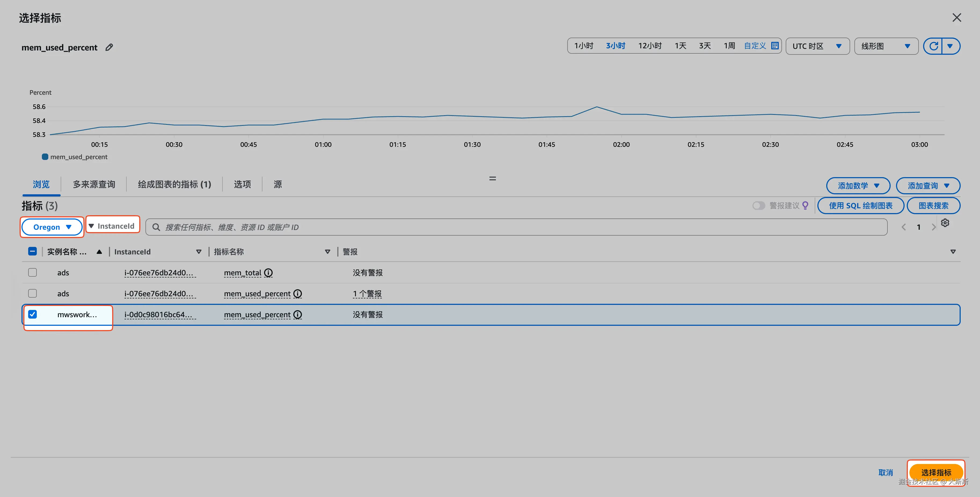Click the mem_used_percent legend color swatch
The image size is (980, 497).
point(45,157)
